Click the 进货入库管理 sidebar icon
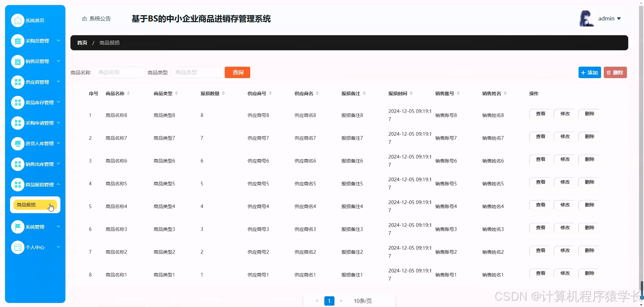The width and height of the screenshot is (644, 307). click(18, 143)
